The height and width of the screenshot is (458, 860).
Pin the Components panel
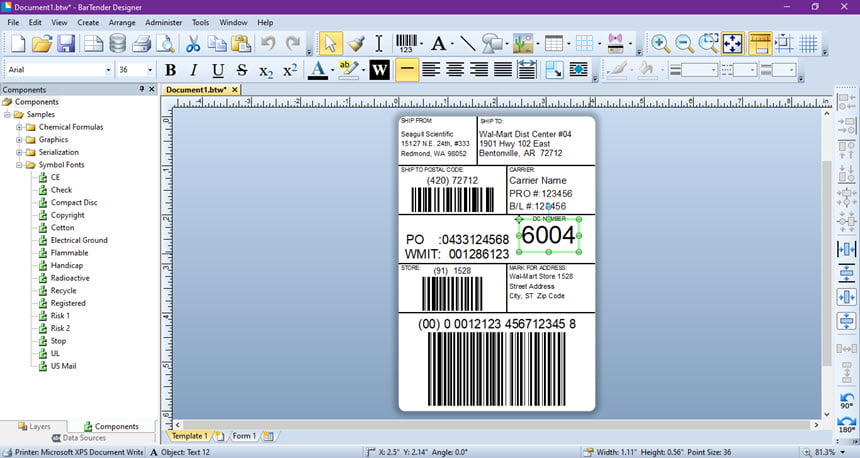(x=142, y=89)
